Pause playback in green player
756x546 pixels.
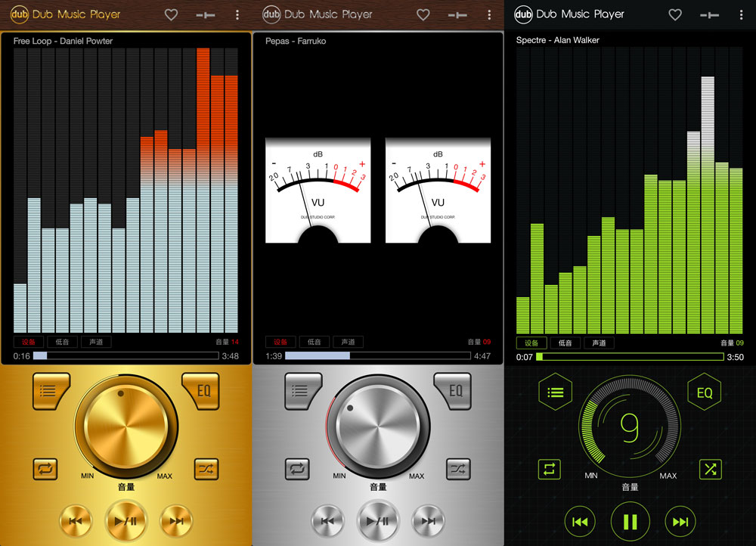point(631,521)
